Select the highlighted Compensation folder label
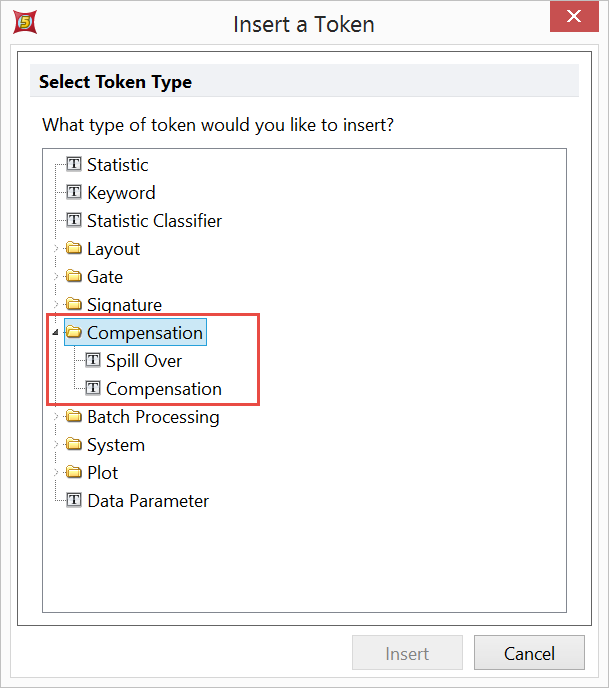Image resolution: width=609 pixels, height=688 pixels. pos(145,333)
